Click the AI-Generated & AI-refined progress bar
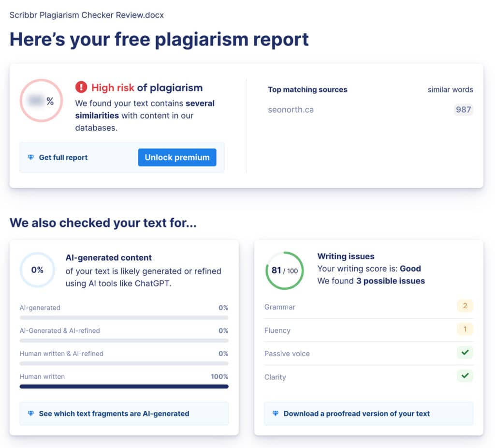495x448 pixels. (x=124, y=341)
